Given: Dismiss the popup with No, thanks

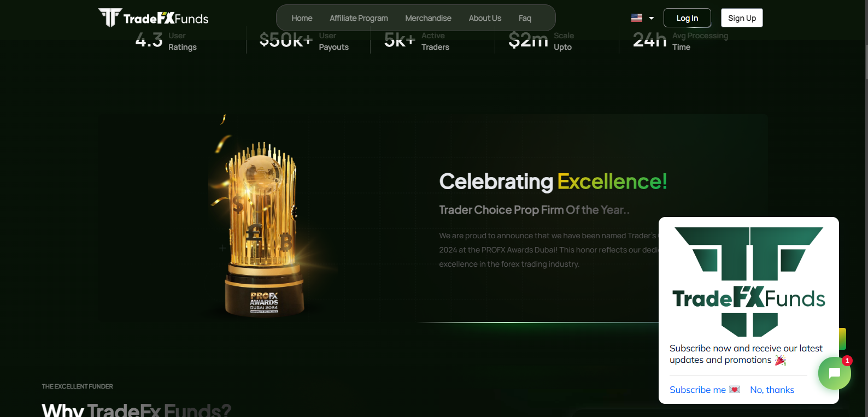Looking at the screenshot, I should pos(772,390).
